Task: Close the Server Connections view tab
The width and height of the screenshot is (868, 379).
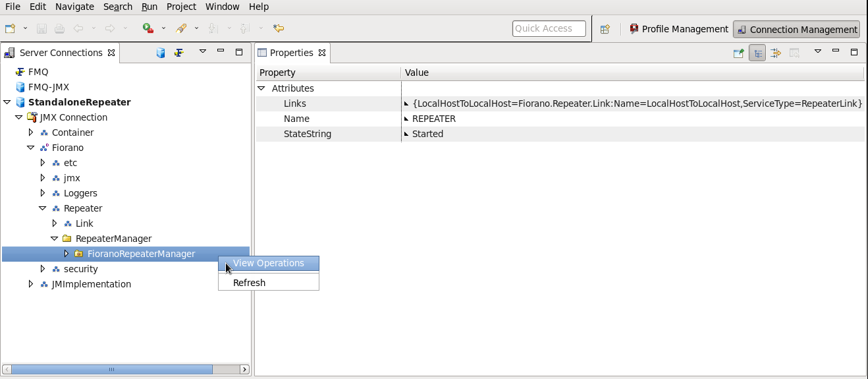Action: point(111,53)
